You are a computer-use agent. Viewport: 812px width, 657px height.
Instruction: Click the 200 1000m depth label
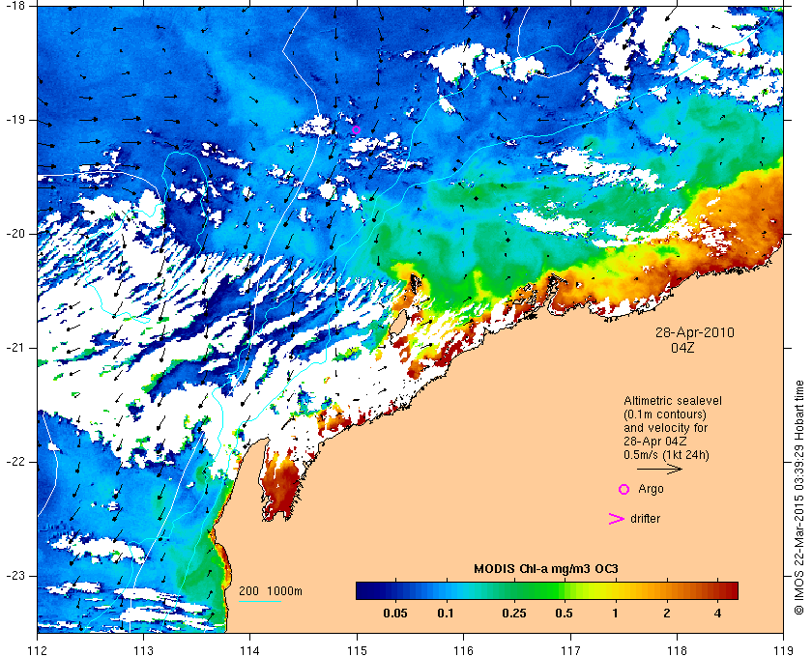click(x=271, y=591)
